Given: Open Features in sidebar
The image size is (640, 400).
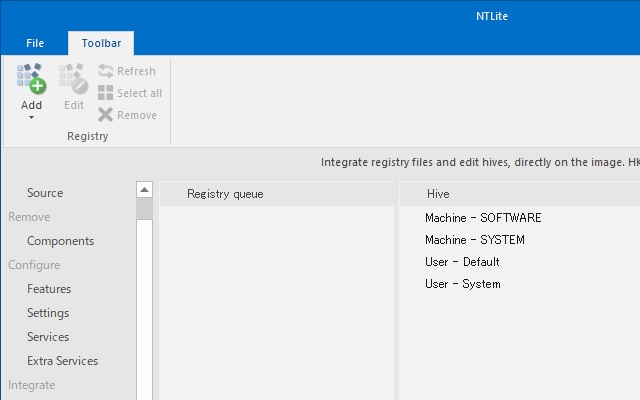Looking at the screenshot, I should [x=49, y=289].
